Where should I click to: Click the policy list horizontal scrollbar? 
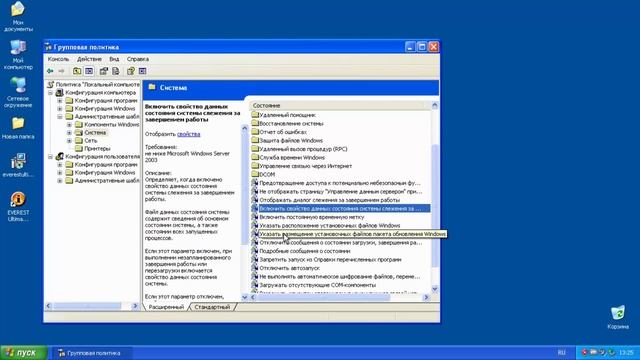point(340,297)
